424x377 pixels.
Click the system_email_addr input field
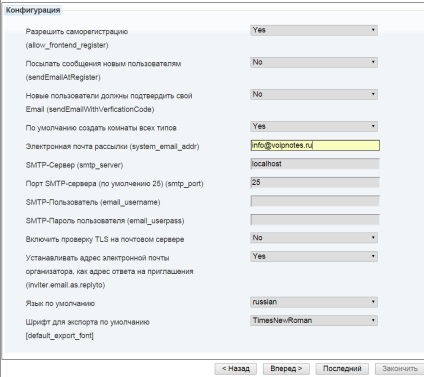point(315,145)
